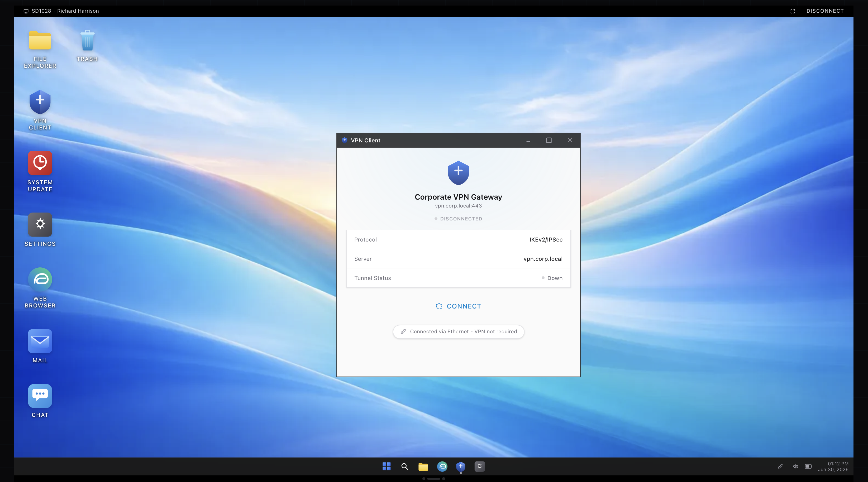
Task: Click the Jun 30, 2026 date text
Action: (833, 469)
